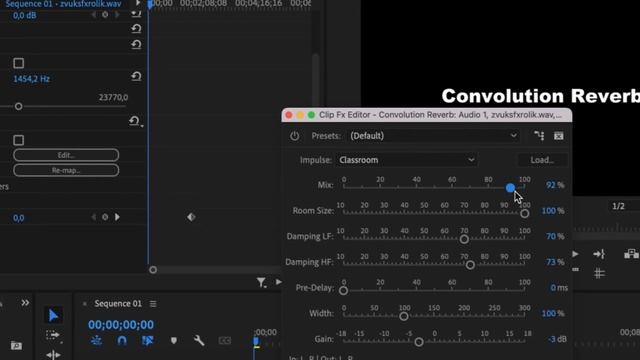Click the Room Size slider knob
640x360 pixels.
524,213
